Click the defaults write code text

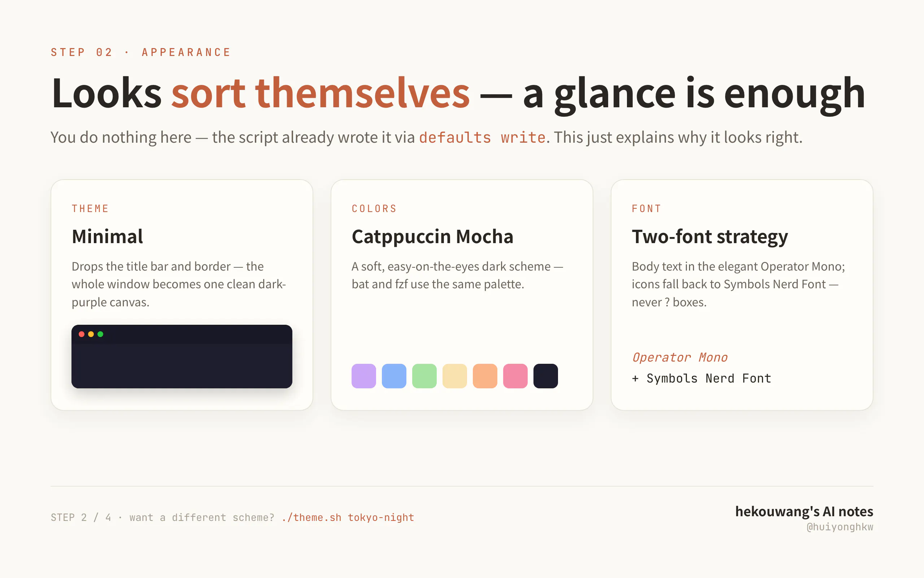pyautogui.click(x=482, y=137)
